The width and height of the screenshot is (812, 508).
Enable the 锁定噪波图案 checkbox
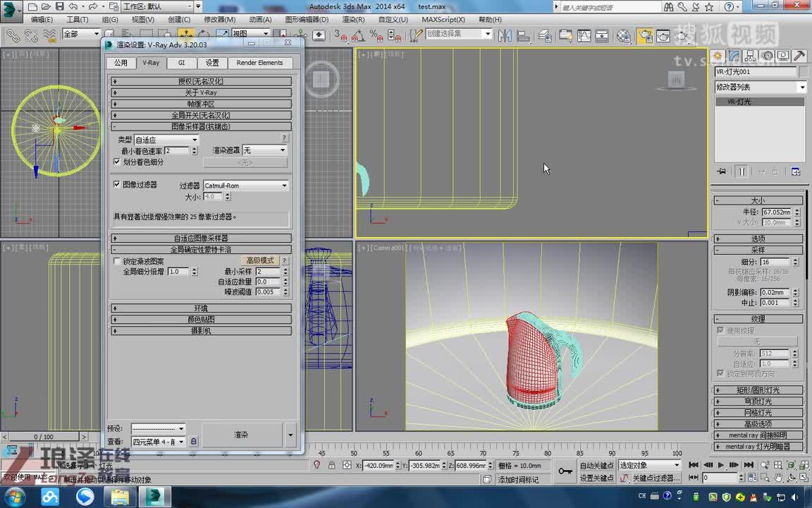(117, 260)
